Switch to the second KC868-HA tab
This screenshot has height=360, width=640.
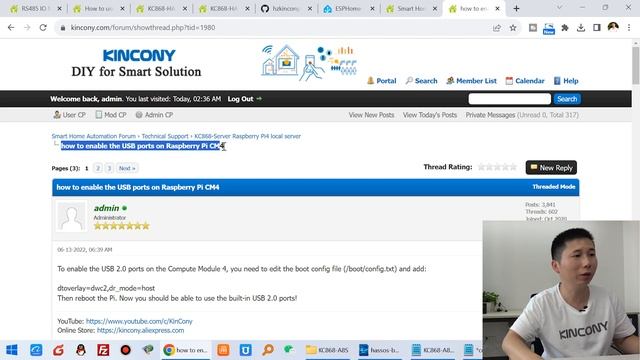(222, 8)
